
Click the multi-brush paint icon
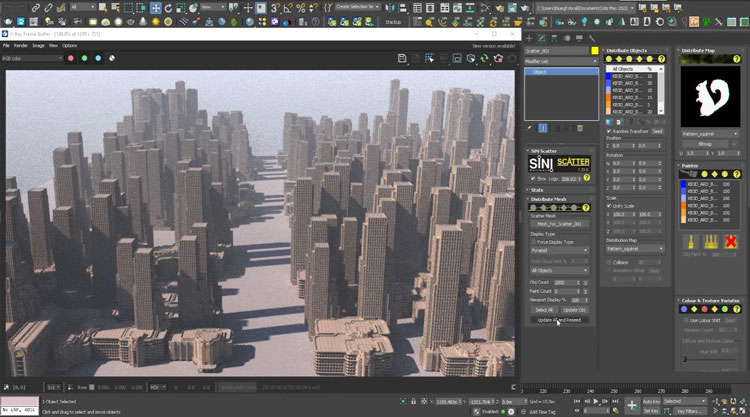(x=711, y=242)
